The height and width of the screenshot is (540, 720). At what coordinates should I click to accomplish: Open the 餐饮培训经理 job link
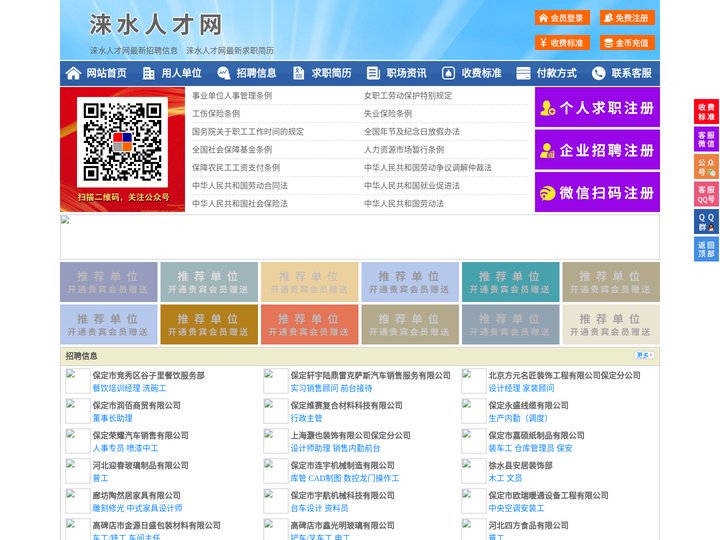click(x=117, y=388)
